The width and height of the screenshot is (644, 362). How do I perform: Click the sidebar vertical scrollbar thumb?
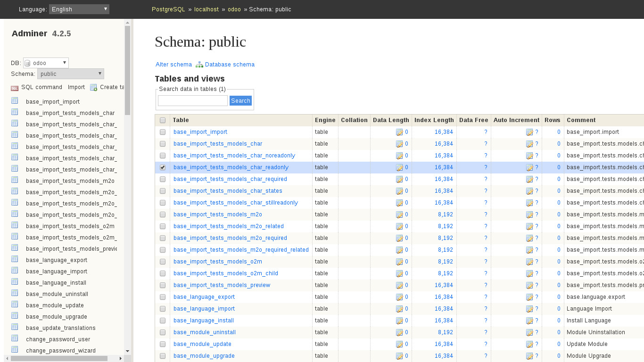click(x=127, y=71)
